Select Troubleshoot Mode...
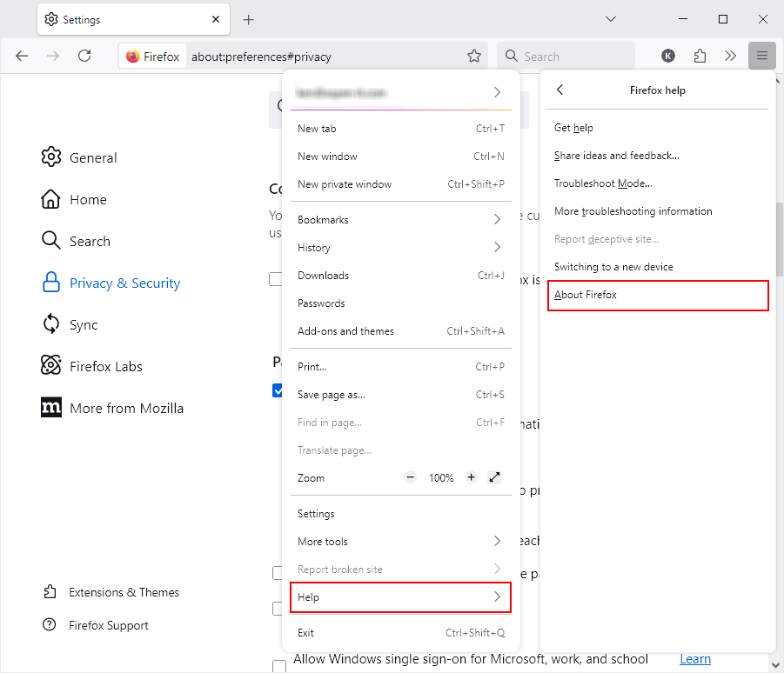 [658, 183]
